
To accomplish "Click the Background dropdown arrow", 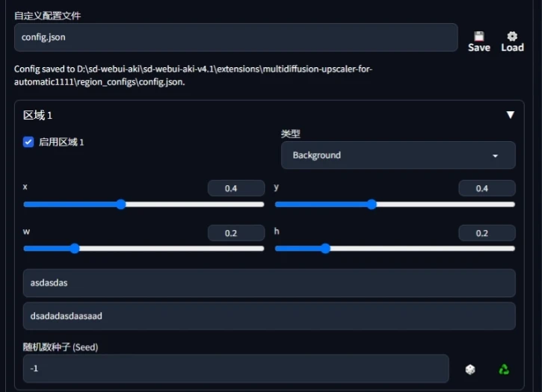I will (x=495, y=156).
